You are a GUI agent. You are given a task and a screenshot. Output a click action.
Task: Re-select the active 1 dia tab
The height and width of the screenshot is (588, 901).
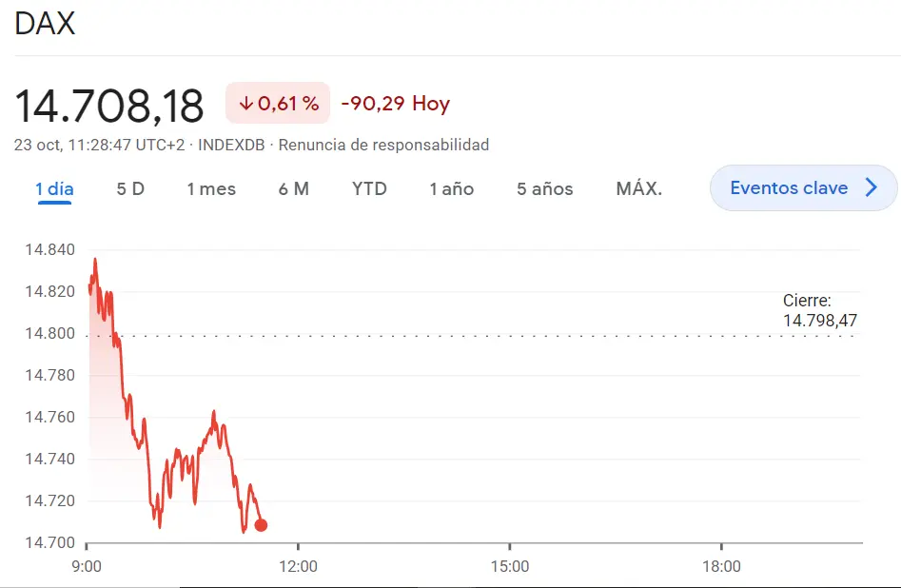pyautogui.click(x=54, y=188)
